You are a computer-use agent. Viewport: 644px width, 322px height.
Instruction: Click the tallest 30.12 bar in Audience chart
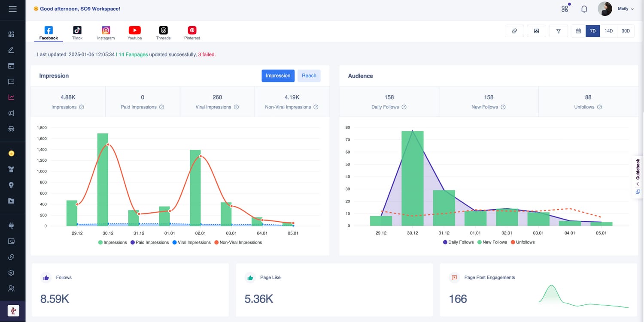click(x=413, y=178)
